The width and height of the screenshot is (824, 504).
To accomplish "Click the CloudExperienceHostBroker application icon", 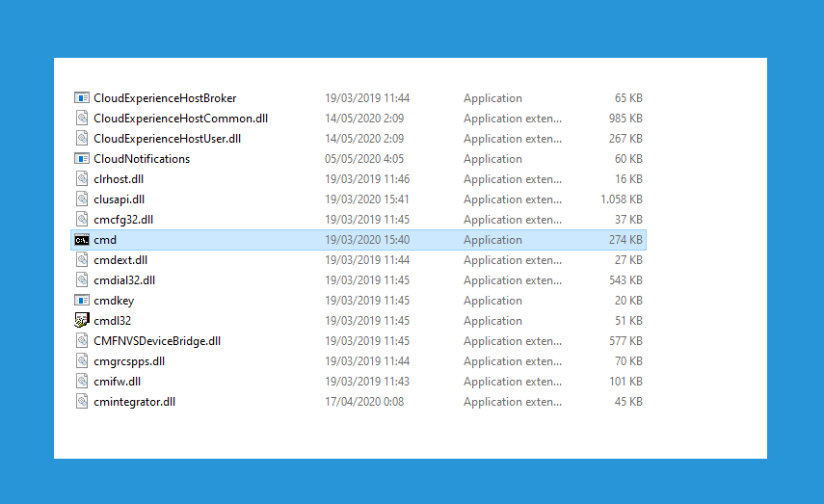I will [x=82, y=97].
